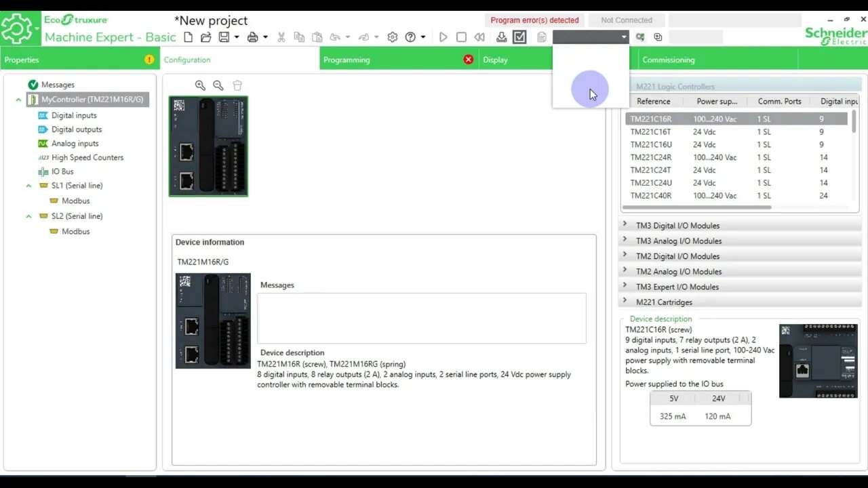Open the Properties tab
The height and width of the screenshot is (488, 868).
click(80, 60)
